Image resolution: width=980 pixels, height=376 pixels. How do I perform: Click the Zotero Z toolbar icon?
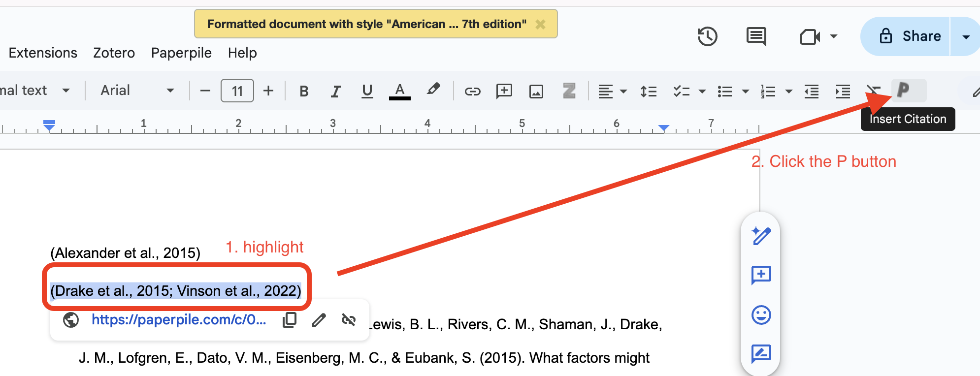point(569,91)
